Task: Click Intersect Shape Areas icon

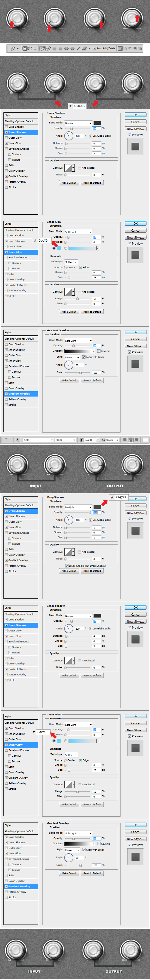Action: point(135,48)
